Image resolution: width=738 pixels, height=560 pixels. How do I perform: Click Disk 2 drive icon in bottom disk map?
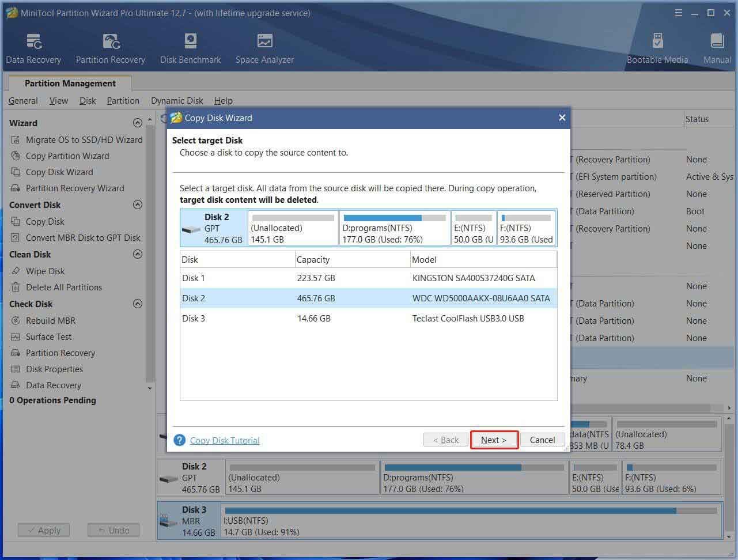(169, 479)
